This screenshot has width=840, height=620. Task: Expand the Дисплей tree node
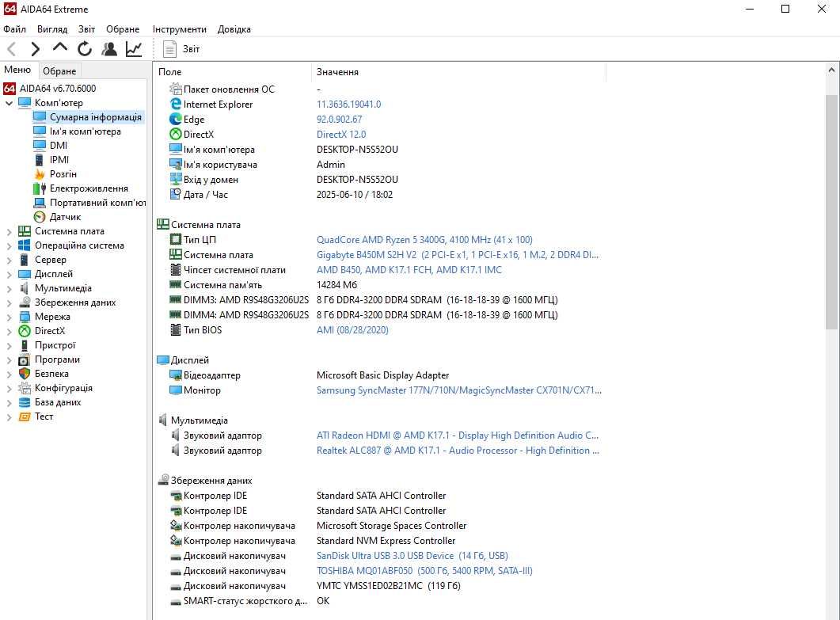[10, 274]
